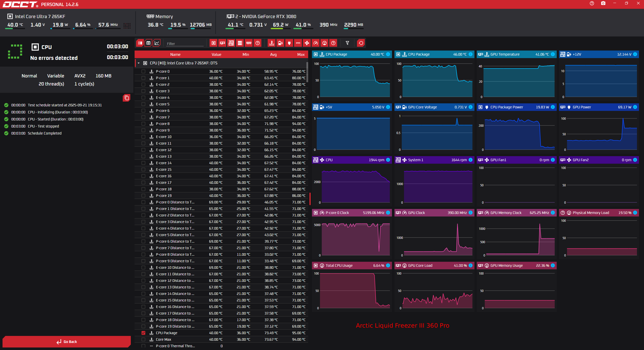The height and width of the screenshot is (350, 644).
Task: Toggle the split table-and-graph layout view
Action: (x=140, y=43)
